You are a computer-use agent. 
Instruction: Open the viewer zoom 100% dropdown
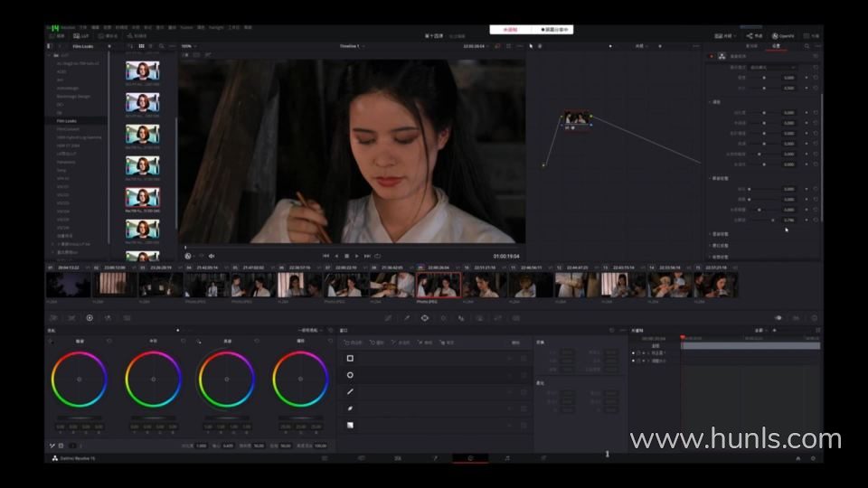188,46
